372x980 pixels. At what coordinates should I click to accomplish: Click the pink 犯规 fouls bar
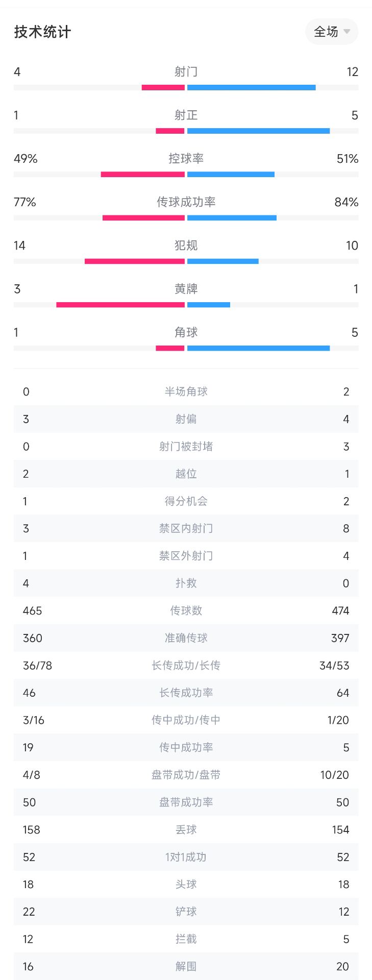(135, 261)
